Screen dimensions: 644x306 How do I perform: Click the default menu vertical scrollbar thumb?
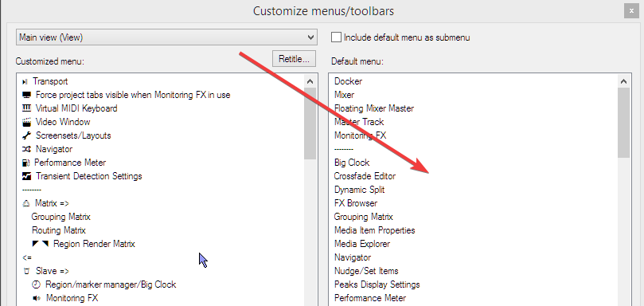point(623,123)
